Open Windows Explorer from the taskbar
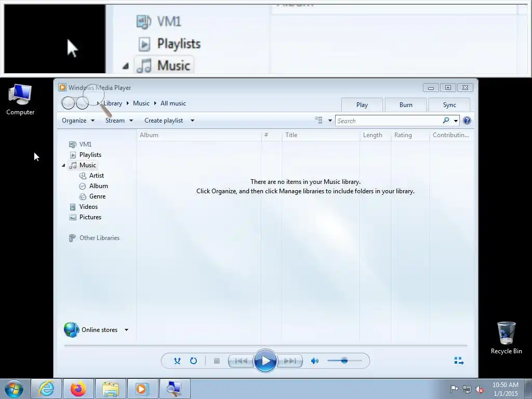This screenshot has width=532, height=399. click(x=110, y=389)
